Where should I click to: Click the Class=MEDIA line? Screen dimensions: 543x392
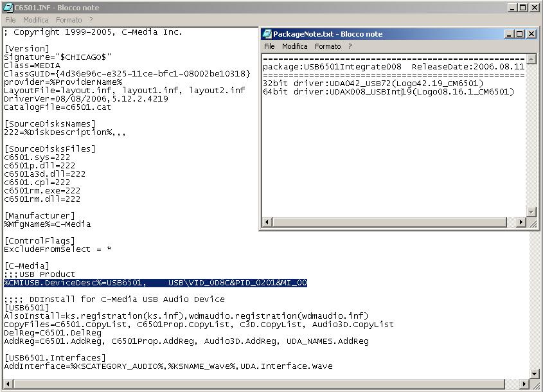(32, 66)
